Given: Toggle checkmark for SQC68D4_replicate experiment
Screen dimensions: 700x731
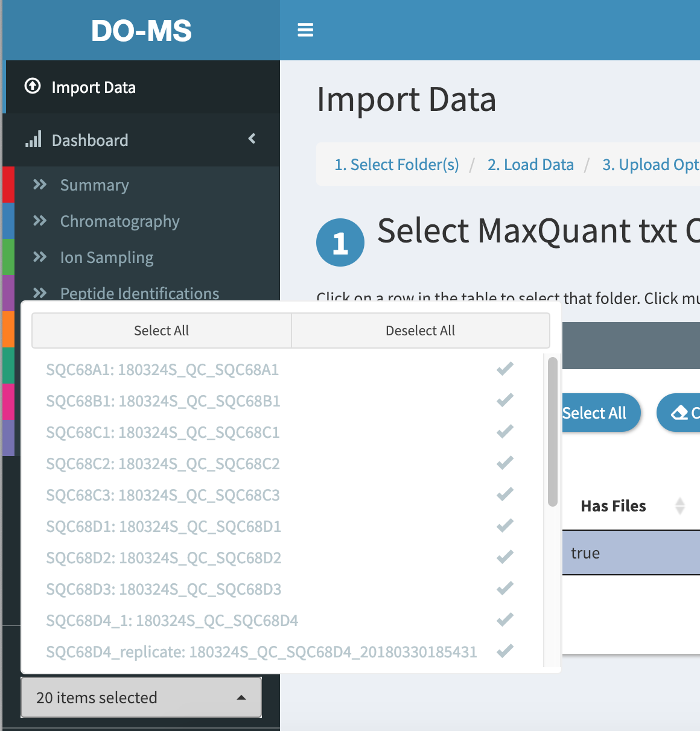Looking at the screenshot, I should click(505, 651).
